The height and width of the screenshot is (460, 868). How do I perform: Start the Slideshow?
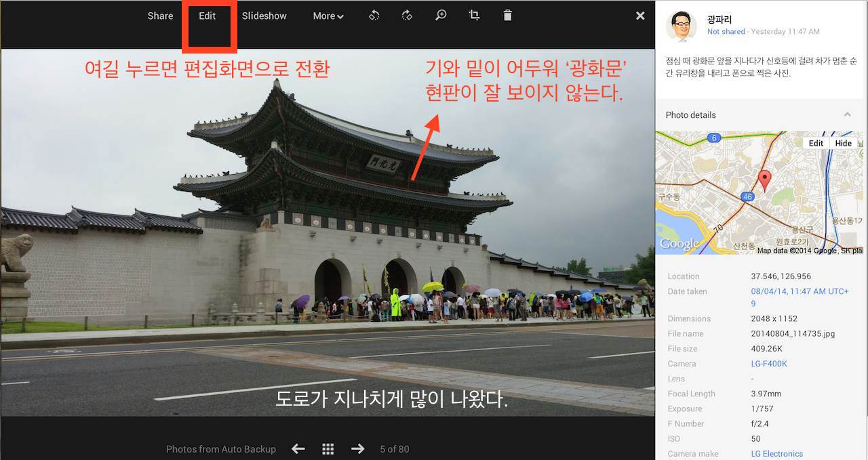click(x=264, y=16)
